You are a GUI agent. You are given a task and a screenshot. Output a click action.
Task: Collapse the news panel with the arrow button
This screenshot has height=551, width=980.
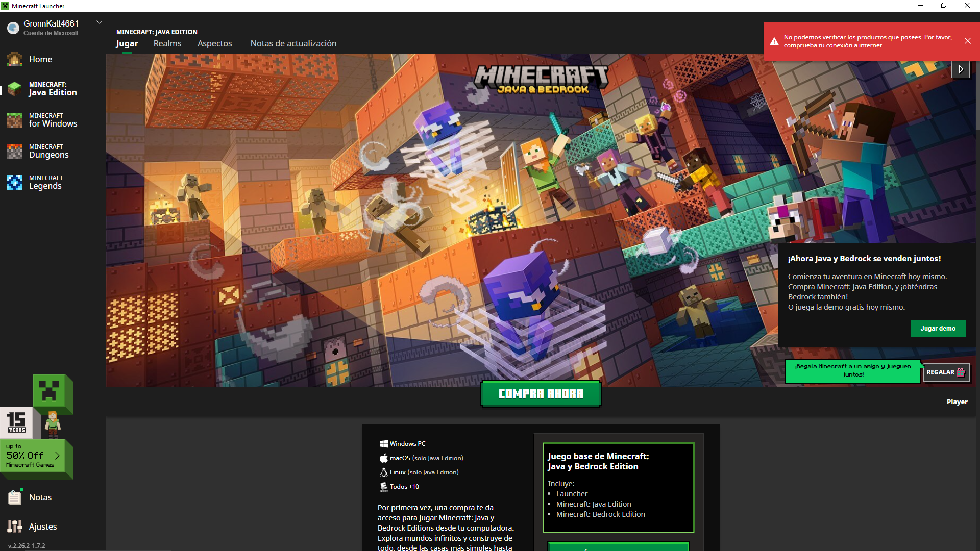960,69
